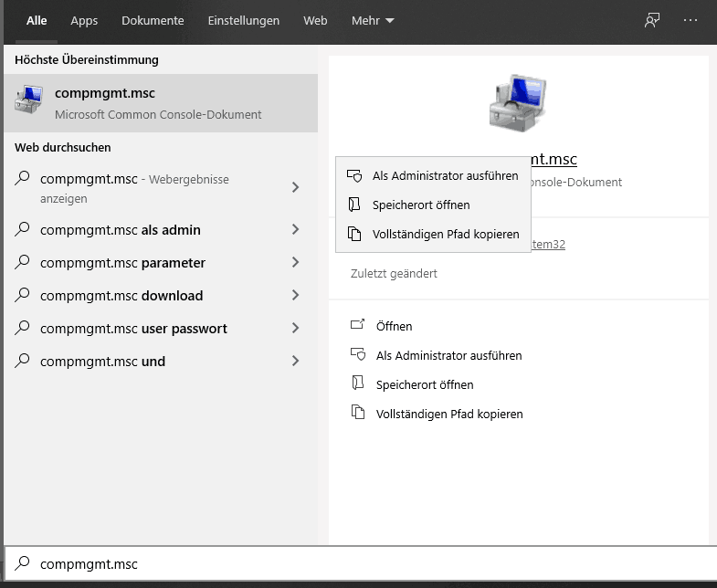
Task: Switch to the Alle tab
Action: pyautogui.click(x=37, y=21)
